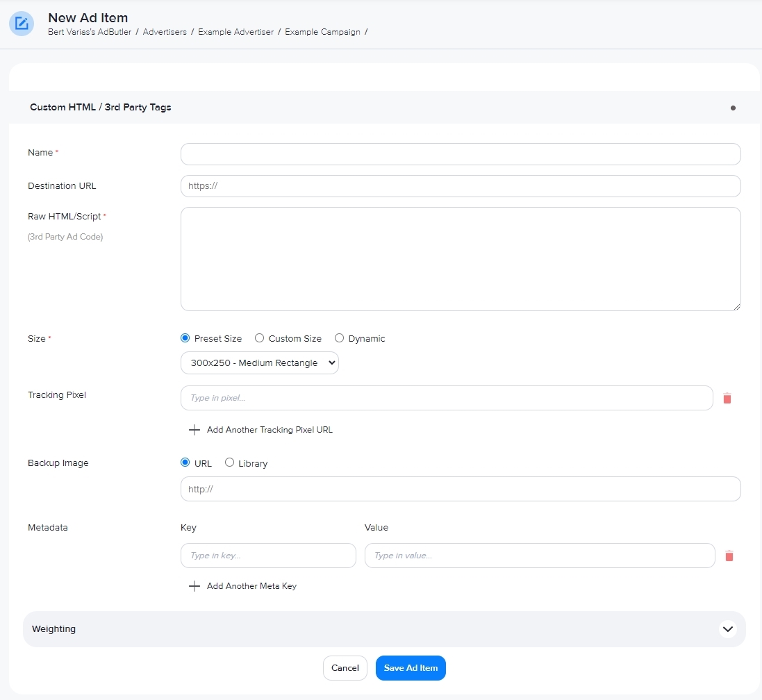The image size is (762, 700).
Task: Open Bert Varias's AdButler breadcrumb
Action: pos(90,32)
